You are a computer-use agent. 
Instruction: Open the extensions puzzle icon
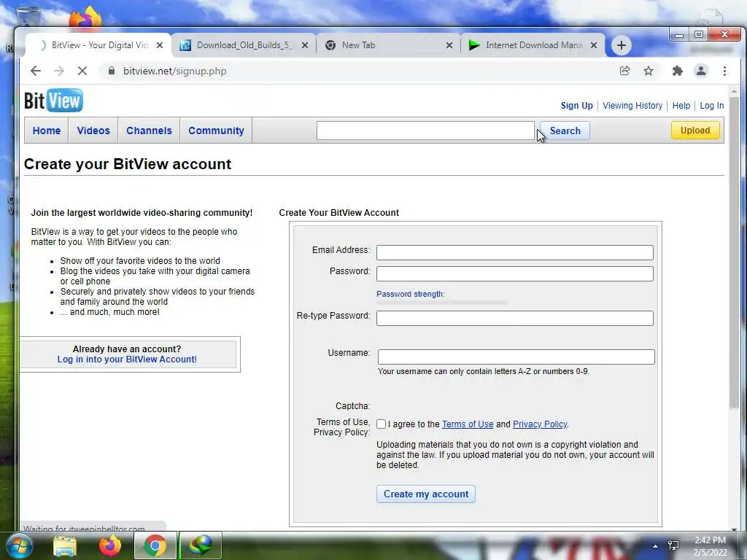[677, 71]
